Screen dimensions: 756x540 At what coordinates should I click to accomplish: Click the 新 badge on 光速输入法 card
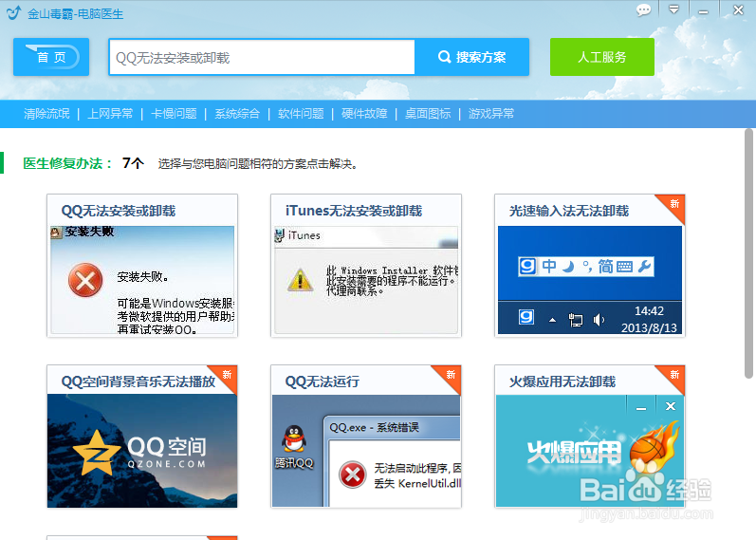point(673,205)
